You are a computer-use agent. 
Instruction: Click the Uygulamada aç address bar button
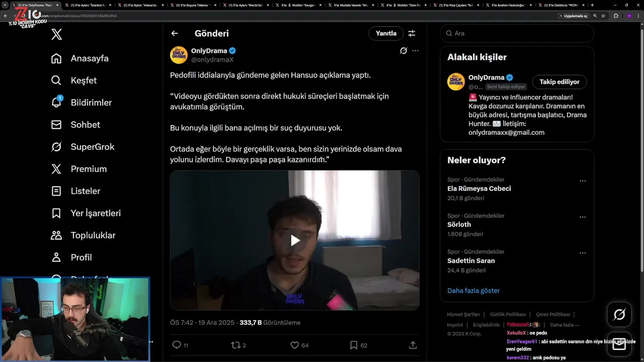tap(573, 16)
